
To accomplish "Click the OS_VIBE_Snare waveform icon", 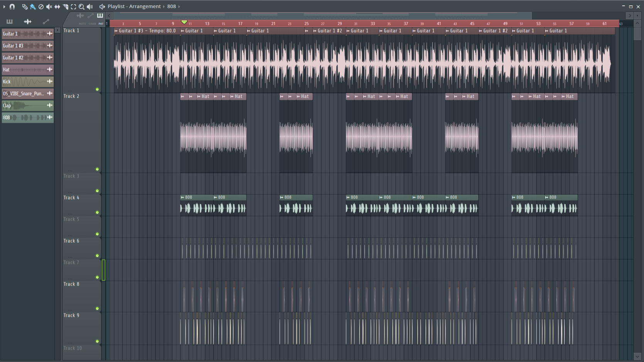I will (50, 93).
